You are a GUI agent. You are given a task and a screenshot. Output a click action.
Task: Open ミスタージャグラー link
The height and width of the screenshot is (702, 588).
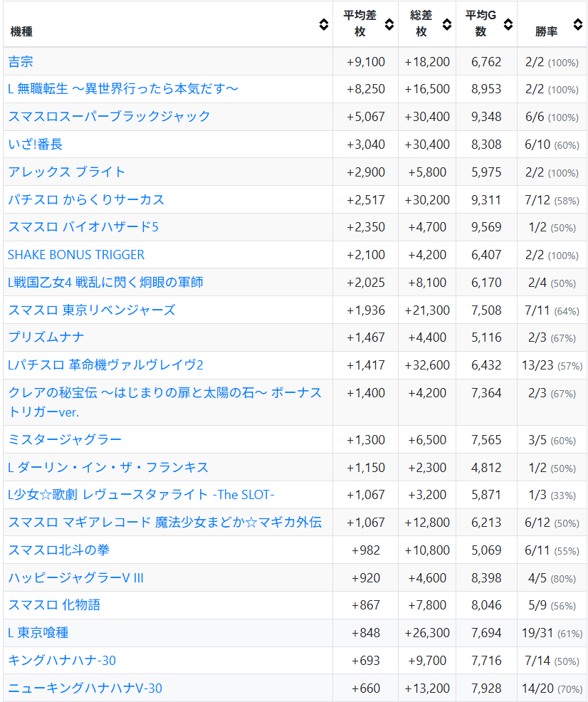[x=65, y=440]
